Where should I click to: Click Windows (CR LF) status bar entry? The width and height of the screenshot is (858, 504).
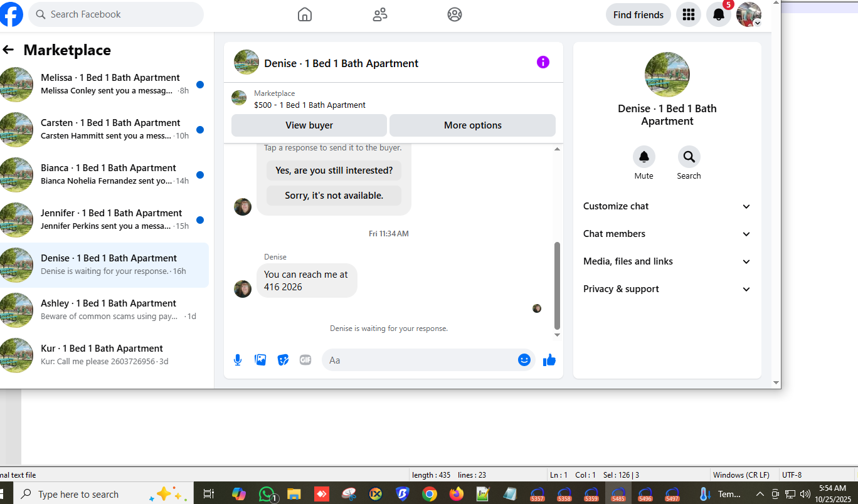click(x=741, y=475)
